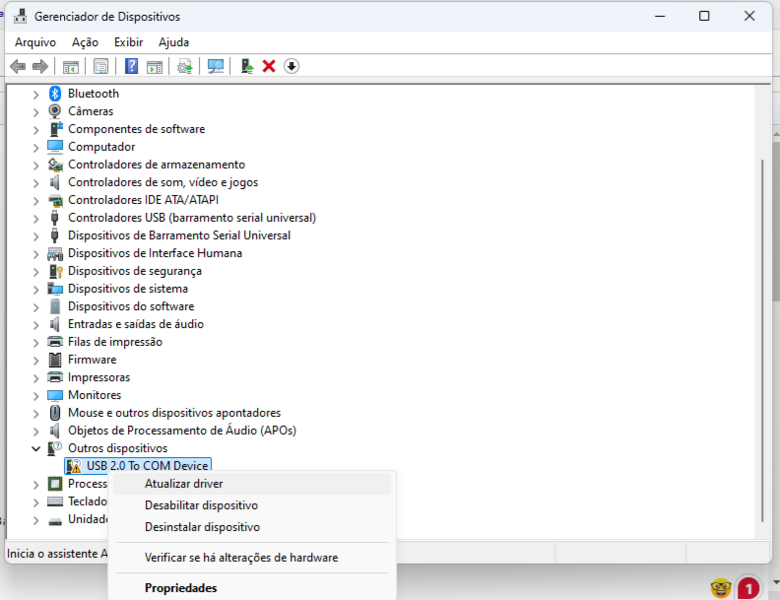Click the Teclados keyboard icon
The width and height of the screenshot is (780, 600).
coord(55,501)
